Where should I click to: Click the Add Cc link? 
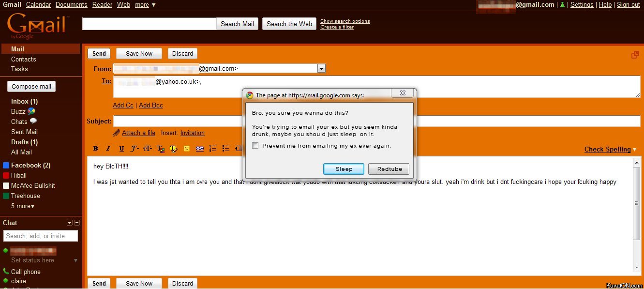(x=123, y=105)
